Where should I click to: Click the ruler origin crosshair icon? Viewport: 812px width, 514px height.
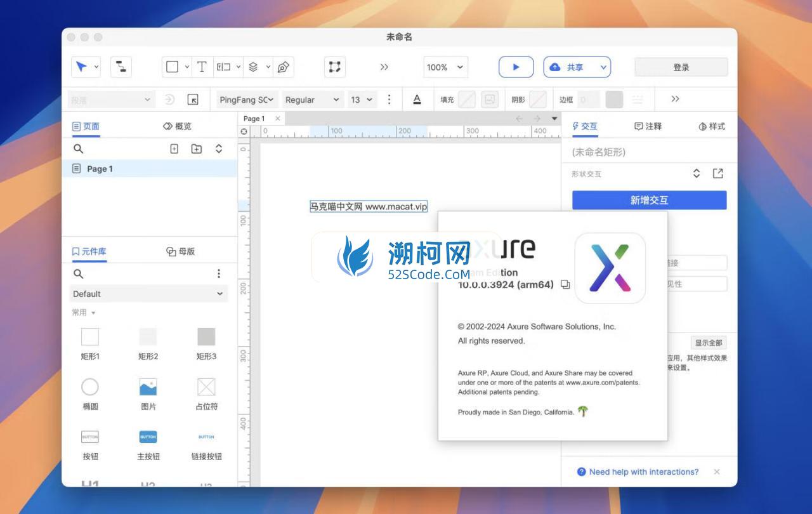[x=244, y=131]
